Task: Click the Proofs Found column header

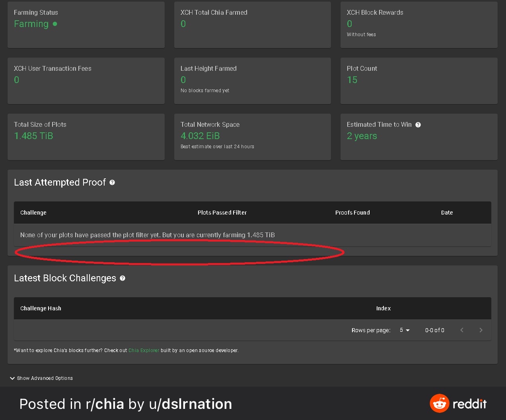Action: click(x=352, y=213)
